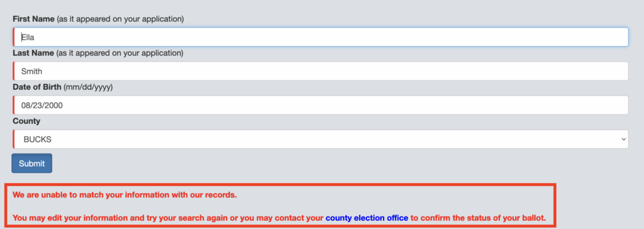The width and height of the screenshot is (644, 229).
Task: Open the County dropdown showing BUCKS
Action: point(320,140)
